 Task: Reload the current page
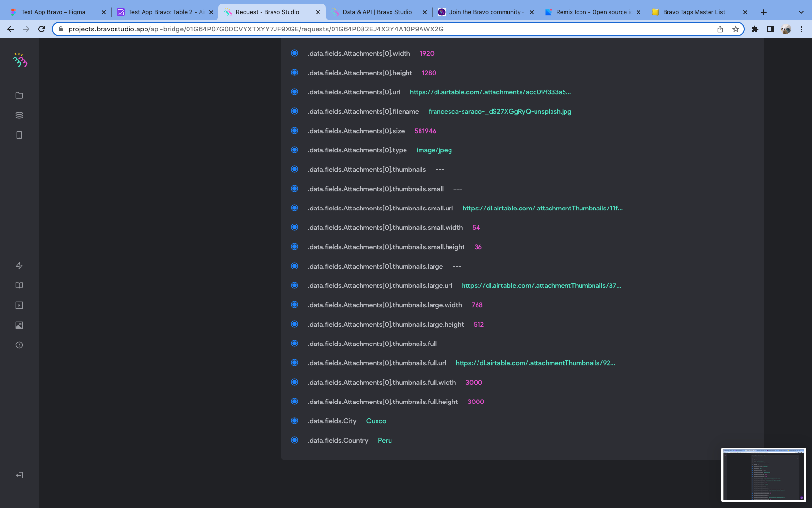pos(42,29)
